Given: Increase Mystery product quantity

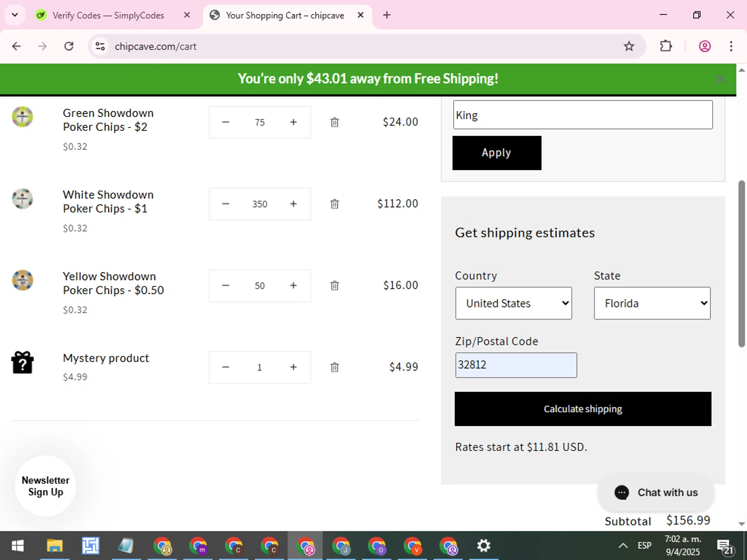Looking at the screenshot, I should pyautogui.click(x=293, y=367).
